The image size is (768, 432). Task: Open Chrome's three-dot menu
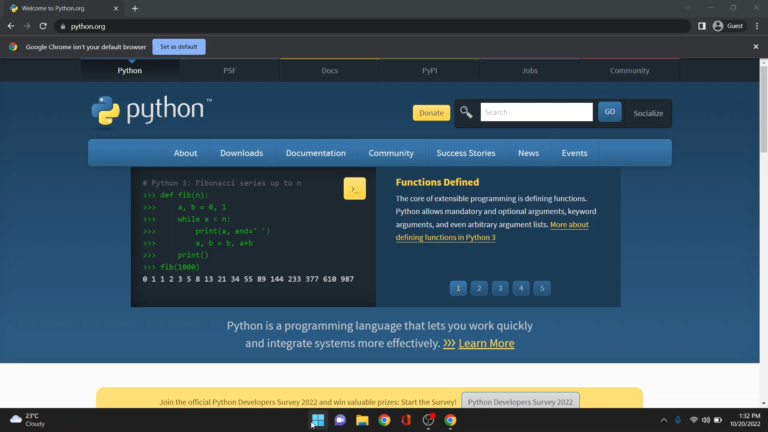coord(755,26)
